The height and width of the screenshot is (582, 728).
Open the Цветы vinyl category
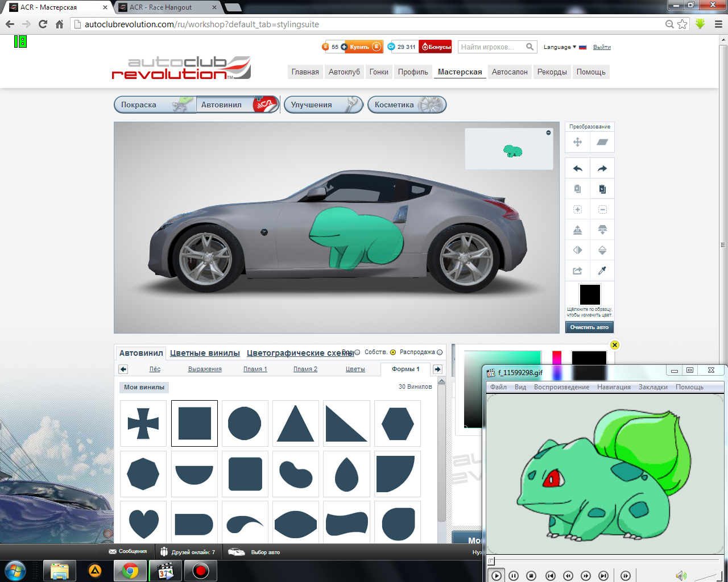(x=355, y=369)
